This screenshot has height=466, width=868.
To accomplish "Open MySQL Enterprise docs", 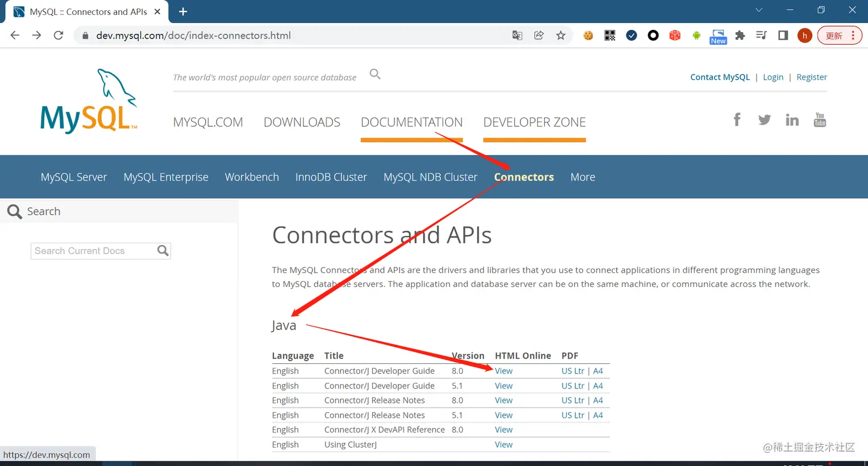I will pos(166,177).
